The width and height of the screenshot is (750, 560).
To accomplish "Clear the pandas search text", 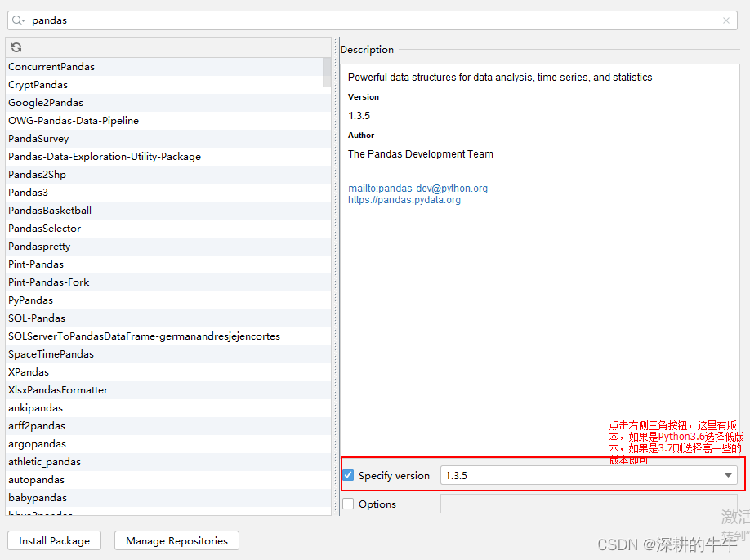I will coord(726,20).
